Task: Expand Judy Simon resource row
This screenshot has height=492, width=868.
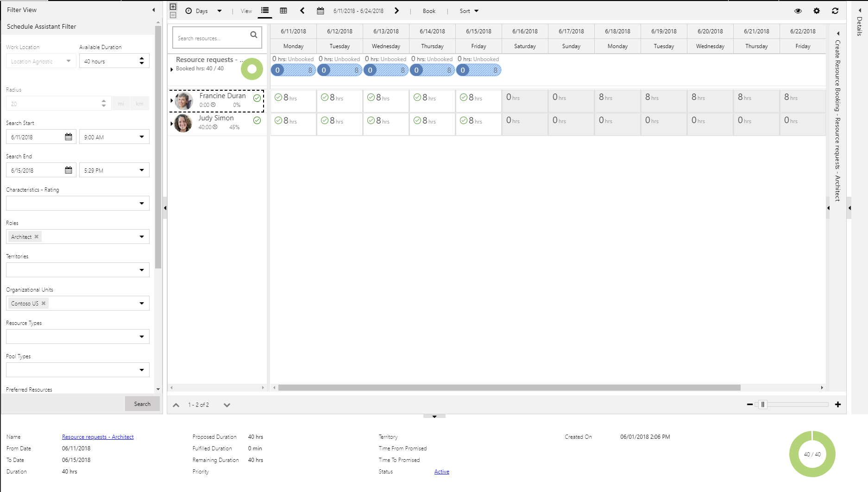Action: 172,124
